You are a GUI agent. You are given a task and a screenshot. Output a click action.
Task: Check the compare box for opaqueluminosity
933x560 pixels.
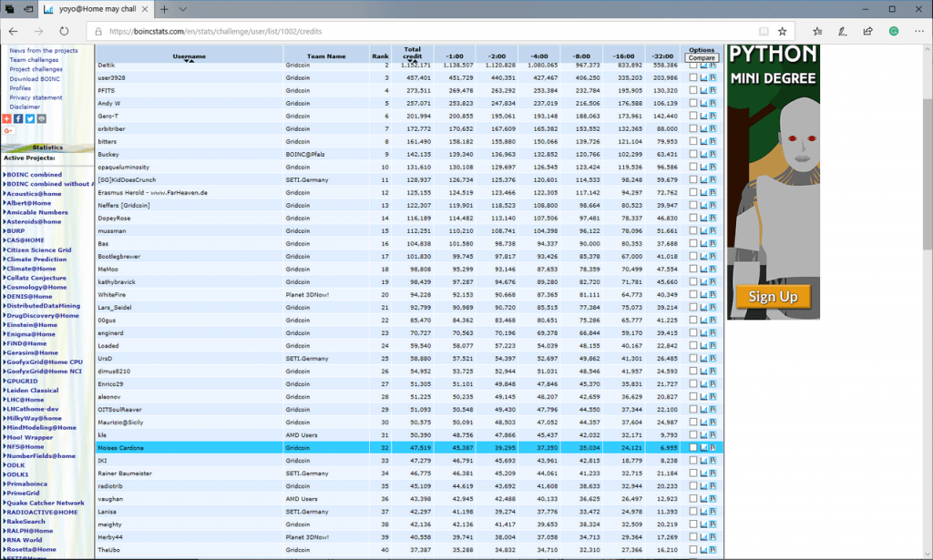[x=692, y=167]
